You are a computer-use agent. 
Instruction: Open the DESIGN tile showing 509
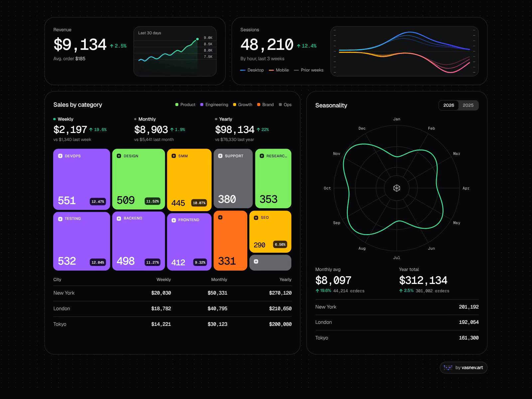pyautogui.click(x=139, y=179)
